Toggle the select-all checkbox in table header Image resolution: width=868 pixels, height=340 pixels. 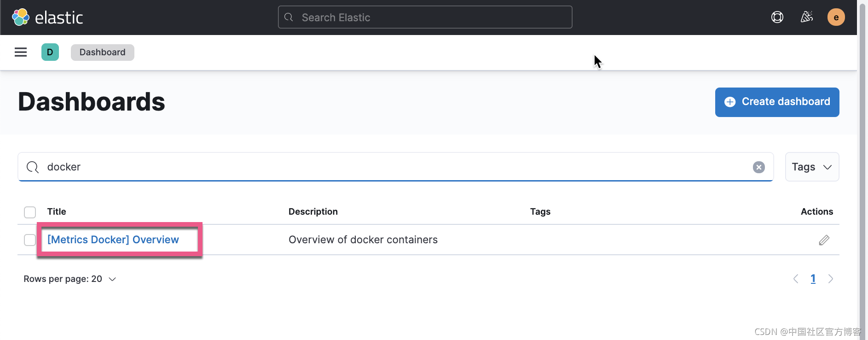point(30,212)
